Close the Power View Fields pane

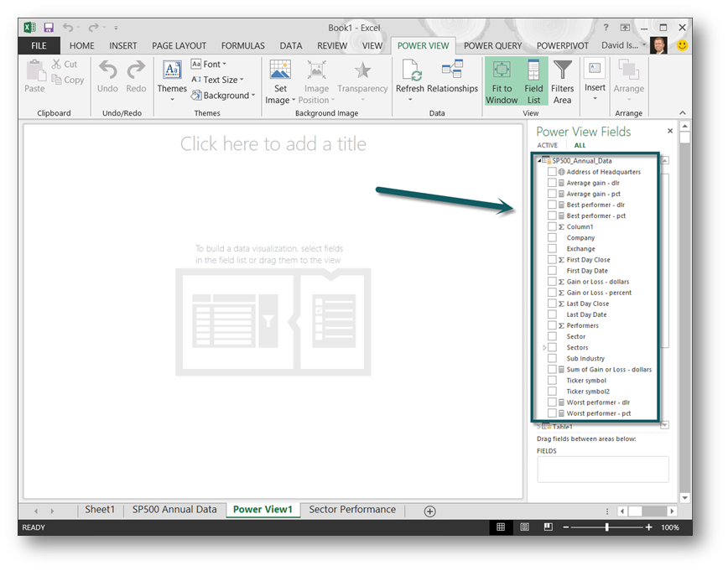[x=670, y=131]
